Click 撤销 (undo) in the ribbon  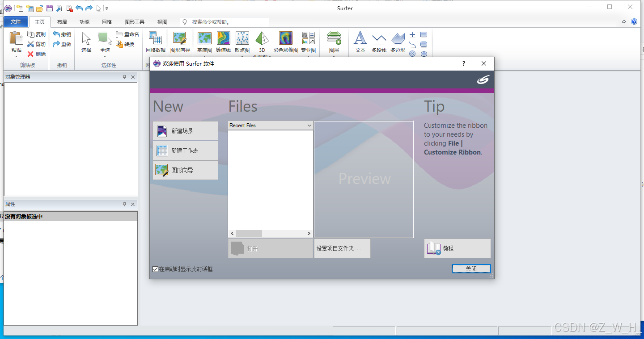62,34
